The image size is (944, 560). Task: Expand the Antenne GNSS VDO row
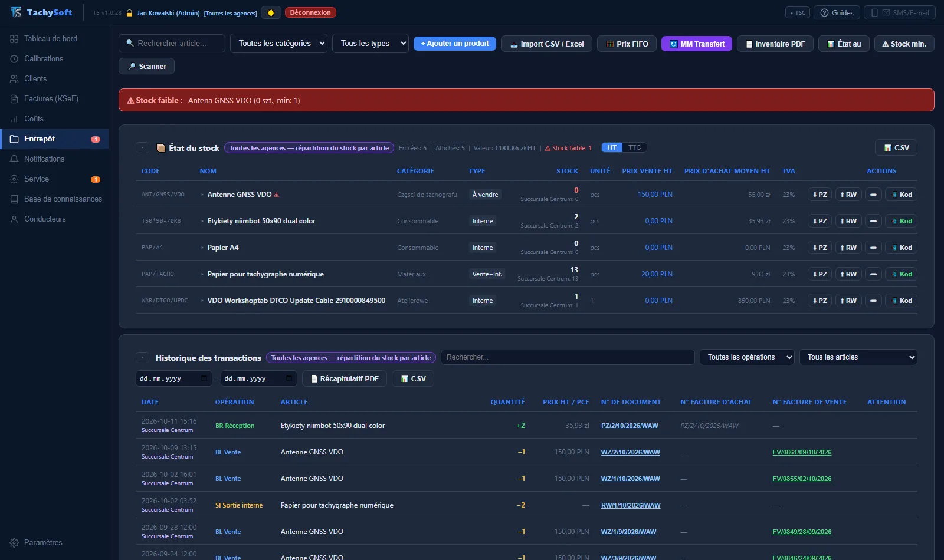pyautogui.click(x=202, y=195)
